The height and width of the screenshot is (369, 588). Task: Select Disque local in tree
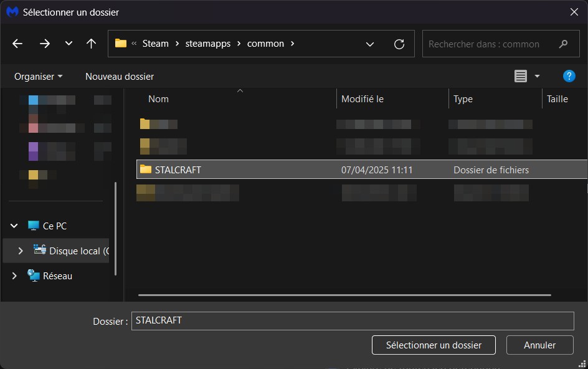point(78,251)
